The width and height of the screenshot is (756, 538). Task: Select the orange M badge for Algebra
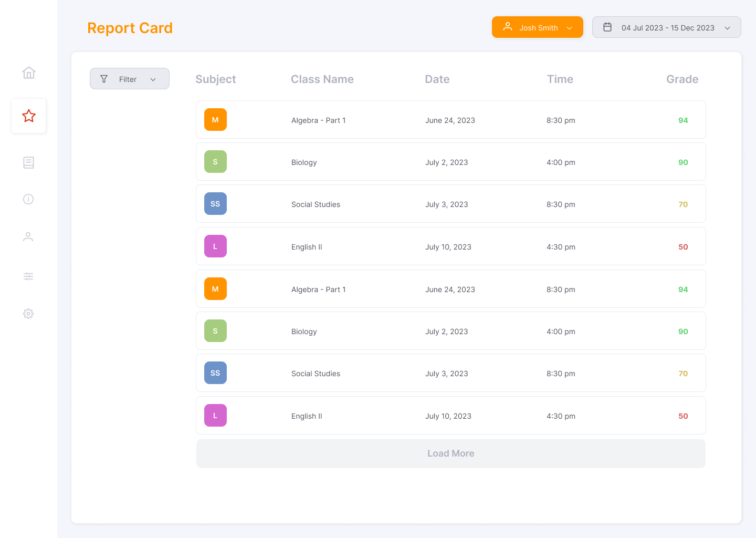[215, 119]
